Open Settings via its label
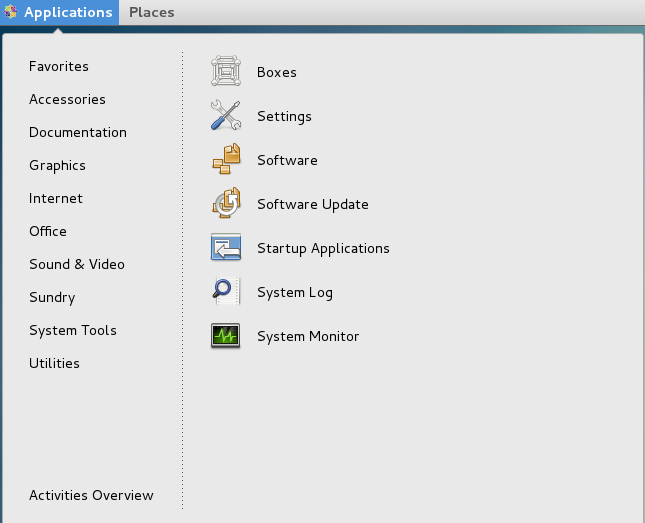Viewport: 645px width, 523px height. click(284, 116)
